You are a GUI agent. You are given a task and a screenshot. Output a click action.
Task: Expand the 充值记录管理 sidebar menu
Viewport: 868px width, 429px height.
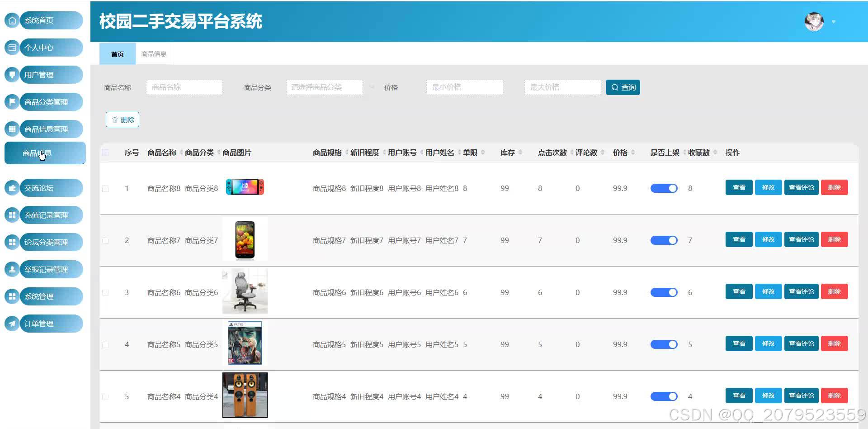click(52, 215)
